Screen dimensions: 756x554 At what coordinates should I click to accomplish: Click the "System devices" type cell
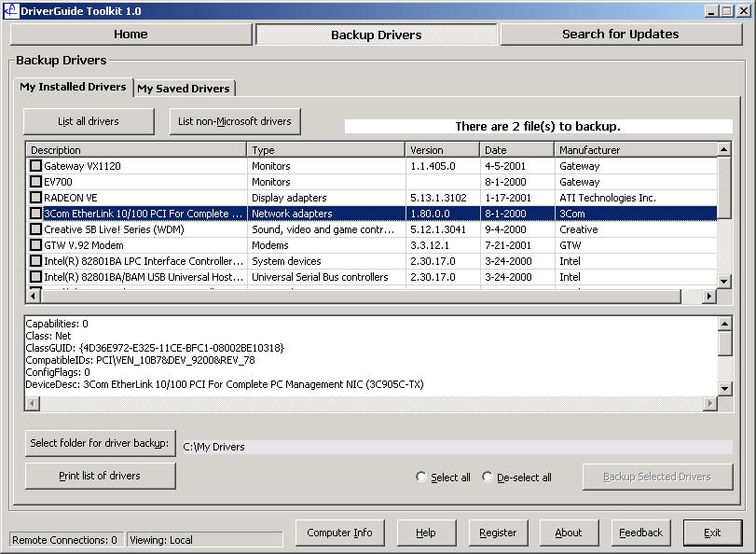click(326, 261)
